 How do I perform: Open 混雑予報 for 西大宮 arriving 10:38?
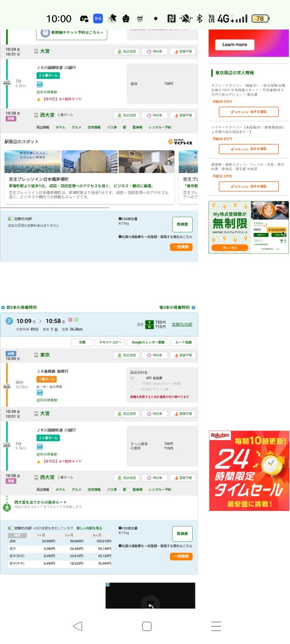[182, 115]
